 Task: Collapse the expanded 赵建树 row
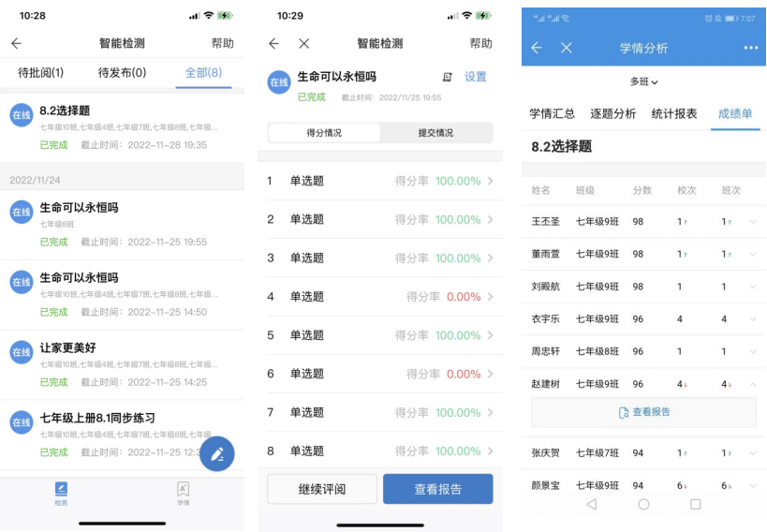pos(753,383)
